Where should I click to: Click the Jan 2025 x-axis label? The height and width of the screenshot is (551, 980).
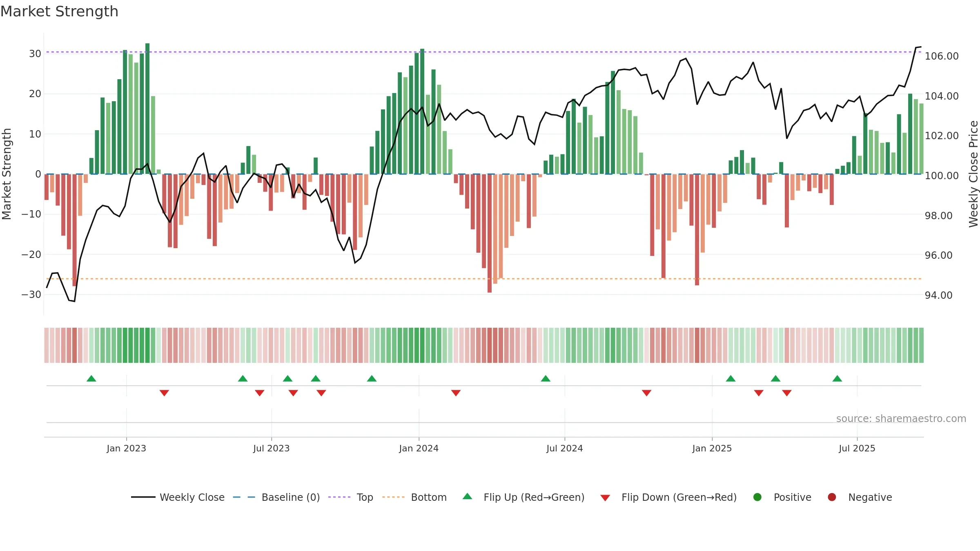tap(712, 448)
